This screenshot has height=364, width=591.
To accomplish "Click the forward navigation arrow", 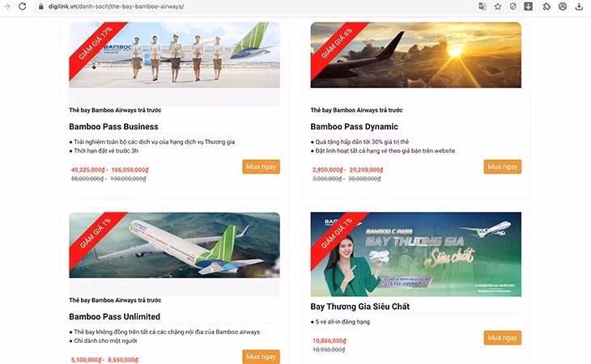I will pos(6,6).
